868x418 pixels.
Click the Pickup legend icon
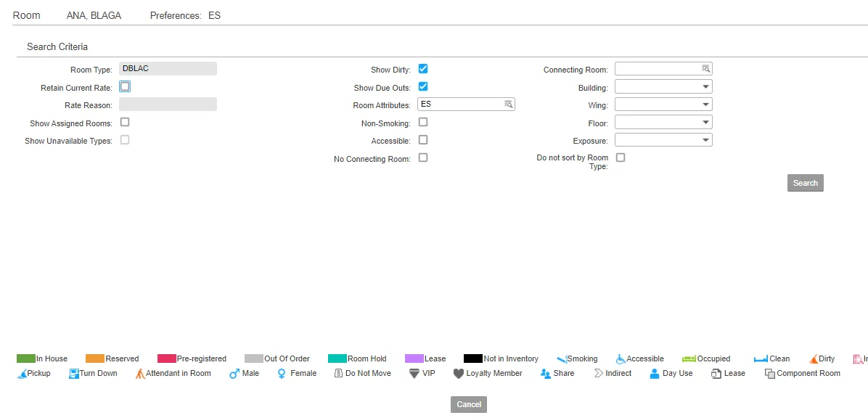(22, 374)
